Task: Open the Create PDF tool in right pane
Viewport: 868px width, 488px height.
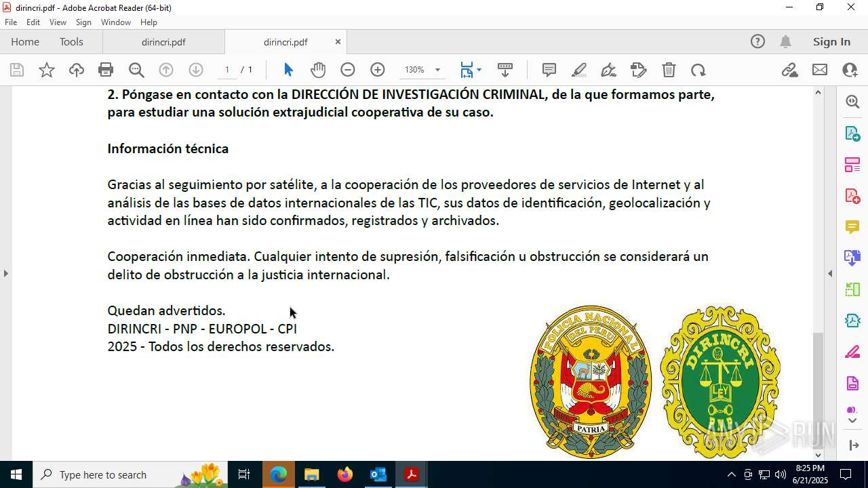Action: click(x=852, y=195)
